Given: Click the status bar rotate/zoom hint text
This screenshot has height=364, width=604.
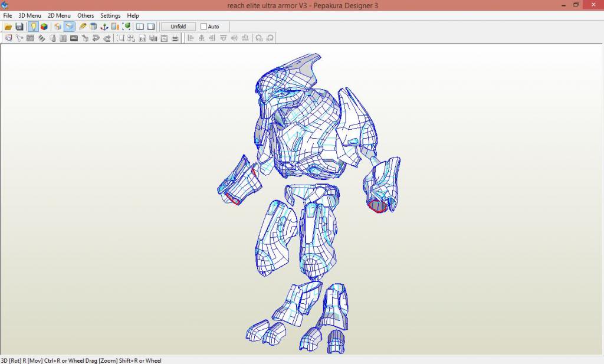Looking at the screenshot, I should [81, 360].
